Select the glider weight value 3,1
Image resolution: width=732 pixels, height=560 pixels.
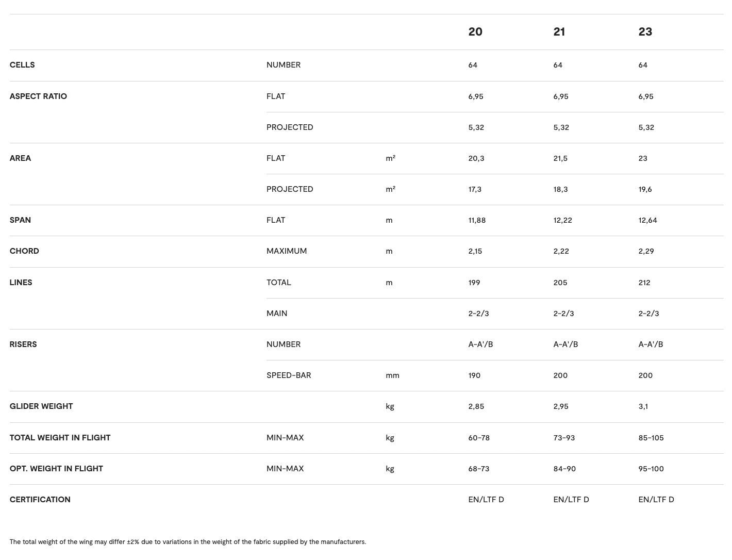[x=643, y=406]
